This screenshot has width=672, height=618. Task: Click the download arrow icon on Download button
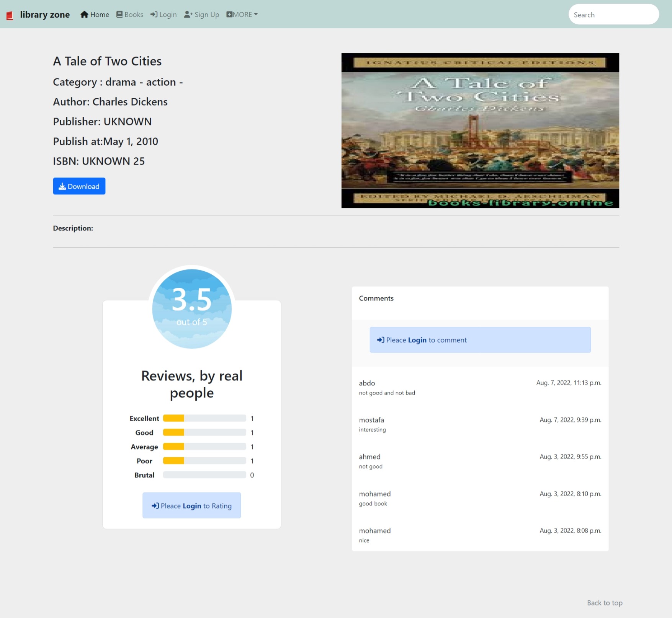coord(63,186)
